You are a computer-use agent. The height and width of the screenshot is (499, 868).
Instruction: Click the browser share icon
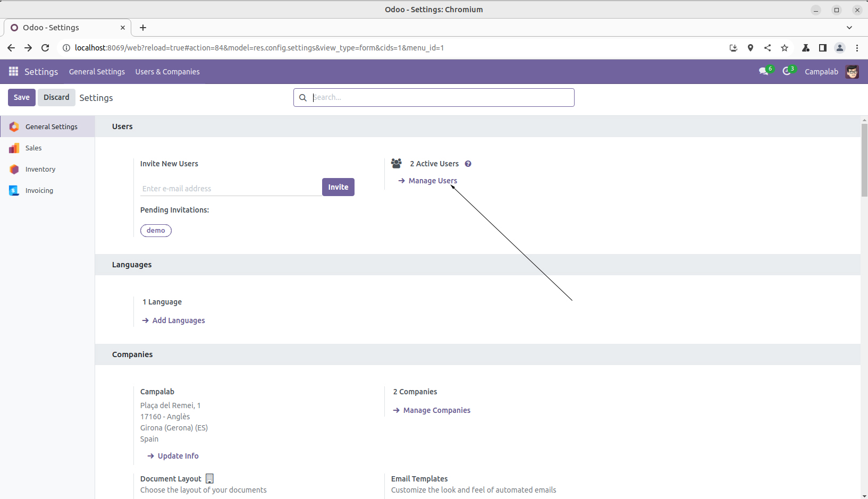768,48
